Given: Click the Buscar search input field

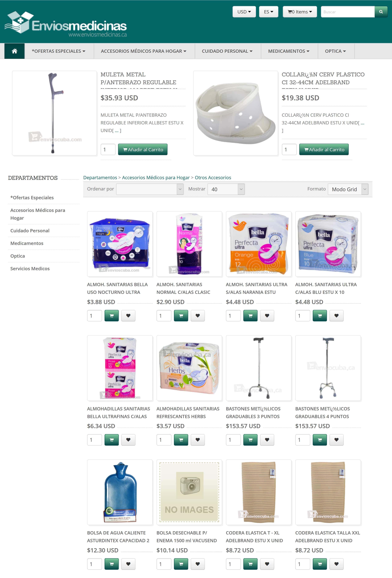Looking at the screenshot, I should pos(347,12).
